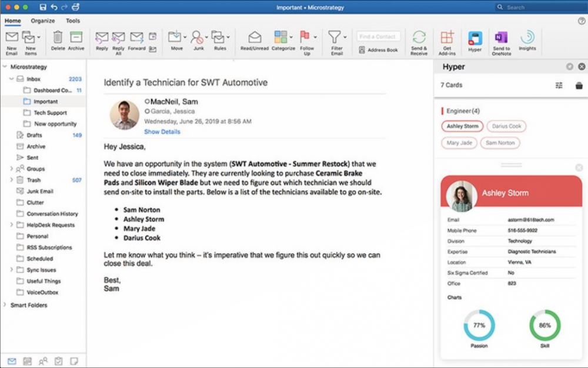588x368 pixels.
Task: Click the Print icon in title bar
Action: click(75, 7)
